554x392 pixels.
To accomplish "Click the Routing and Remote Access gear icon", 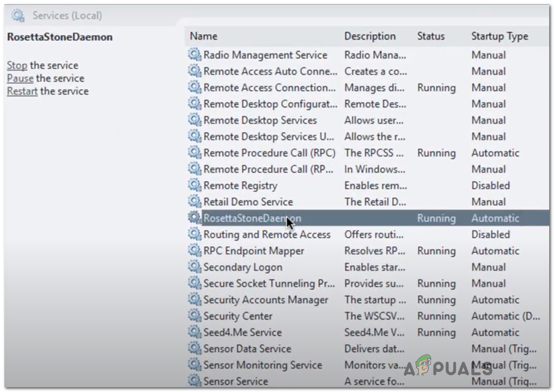I will pyautogui.click(x=195, y=235).
